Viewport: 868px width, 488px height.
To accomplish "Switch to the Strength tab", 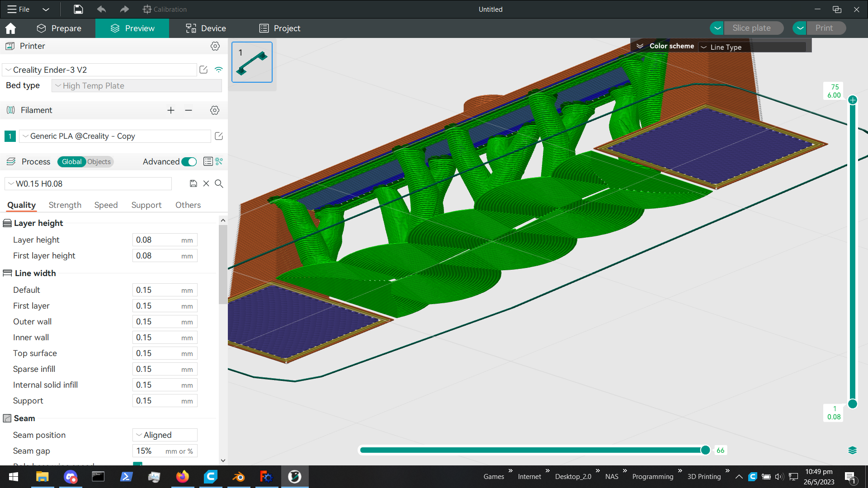I will (65, 205).
